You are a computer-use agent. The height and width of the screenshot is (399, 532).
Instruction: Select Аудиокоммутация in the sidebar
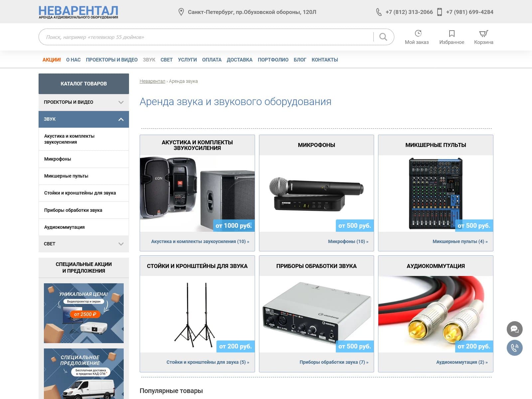pyautogui.click(x=84, y=227)
